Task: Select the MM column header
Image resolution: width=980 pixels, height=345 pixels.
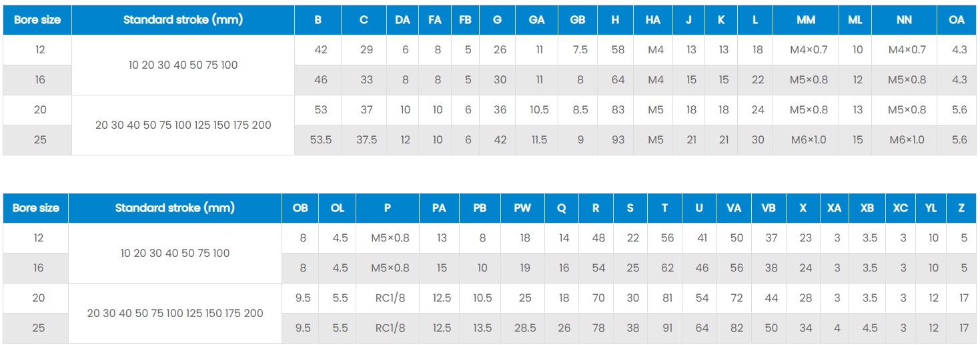Action: [x=806, y=20]
